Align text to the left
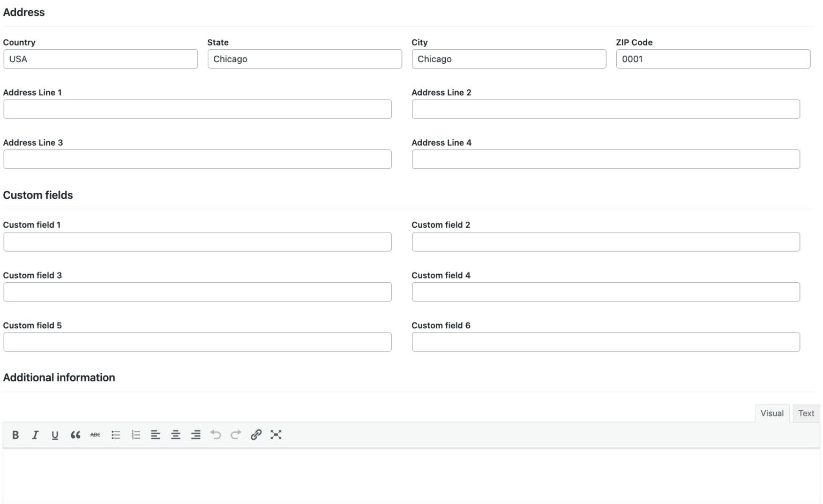823x504 pixels. (x=155, y=435)
